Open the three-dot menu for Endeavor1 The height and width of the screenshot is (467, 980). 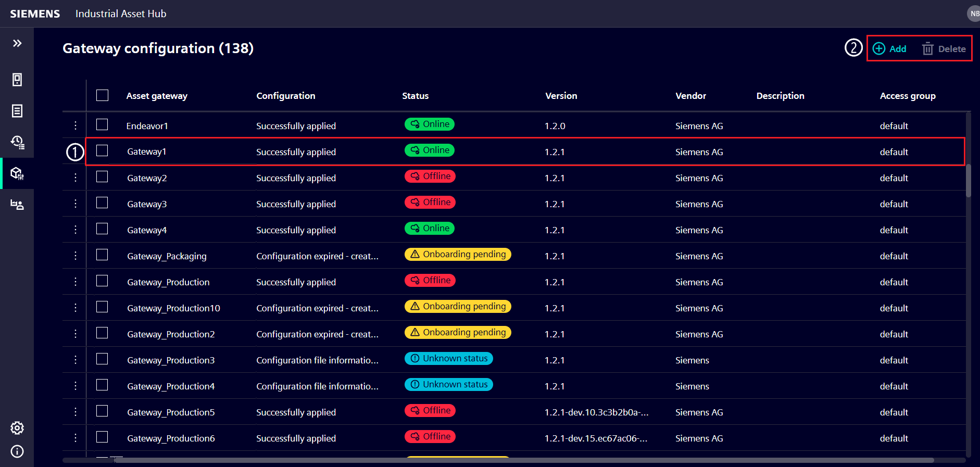point(76,125)
